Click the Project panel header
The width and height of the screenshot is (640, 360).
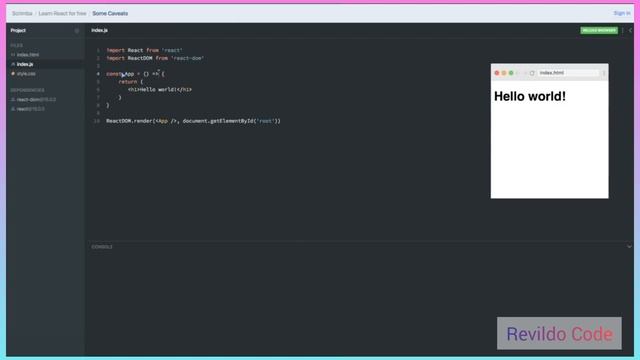coord(18,30)
